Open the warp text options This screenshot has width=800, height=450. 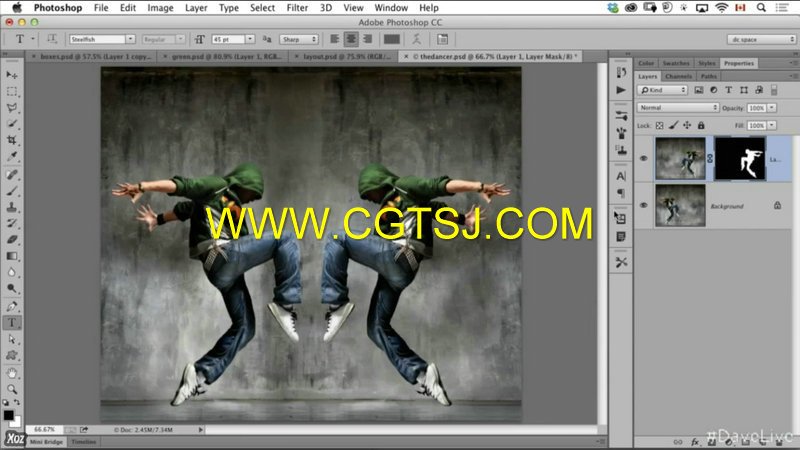pyautogui.click(x=417, y=39)
